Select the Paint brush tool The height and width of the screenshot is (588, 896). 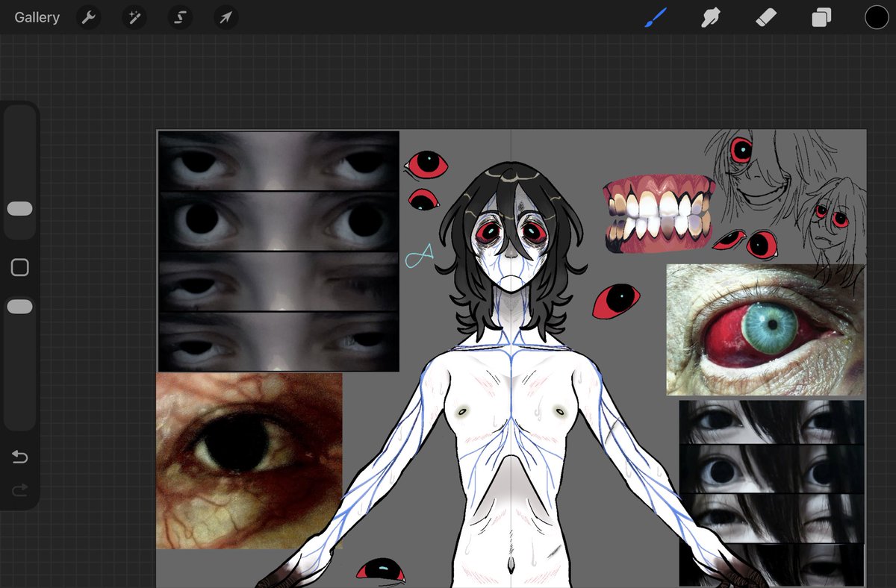pos(655,17)
